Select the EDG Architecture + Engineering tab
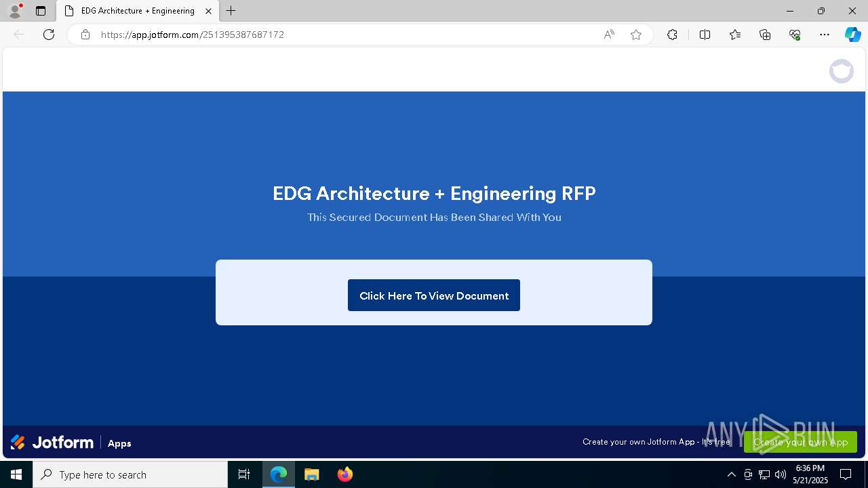The image size is (868, 488). click(x=137, y=11)
